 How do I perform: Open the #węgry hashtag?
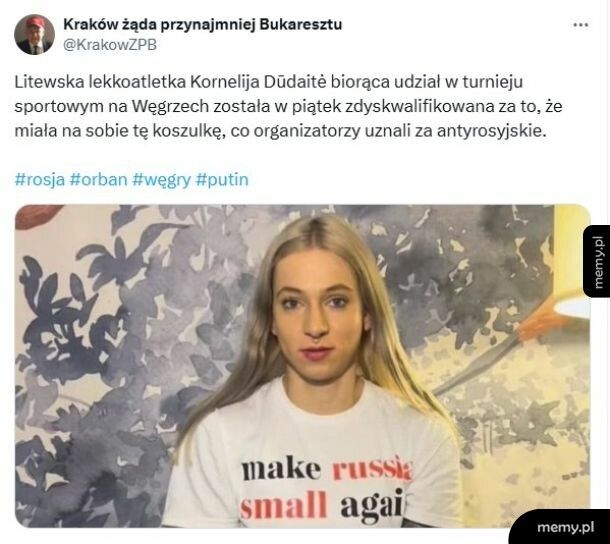click(x=161, y=180)
